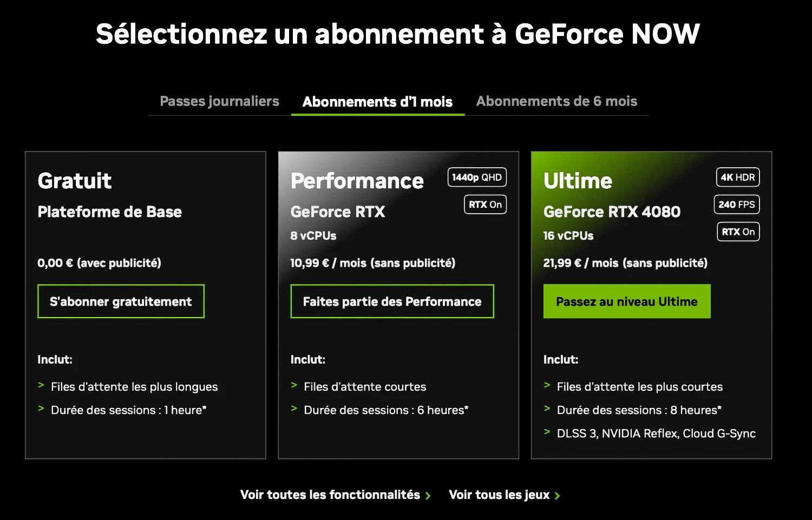812x520 pixels.
Task: Click the 4K HDR badge
Action: click(738, 177)
